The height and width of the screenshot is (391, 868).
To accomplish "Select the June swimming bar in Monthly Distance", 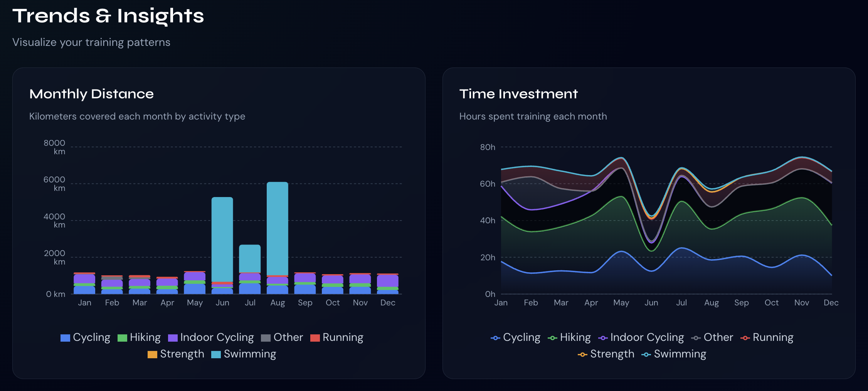I will (x=222, y=239).
